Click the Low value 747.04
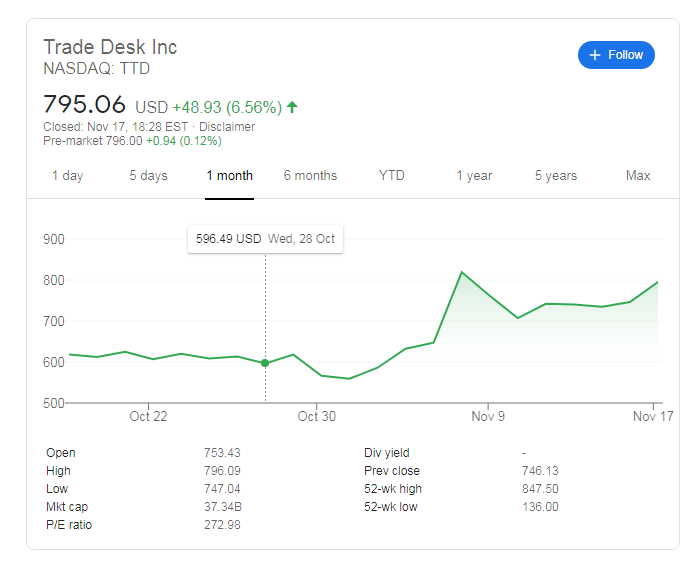This screenshot has width=697, height=565. [222, 489]
